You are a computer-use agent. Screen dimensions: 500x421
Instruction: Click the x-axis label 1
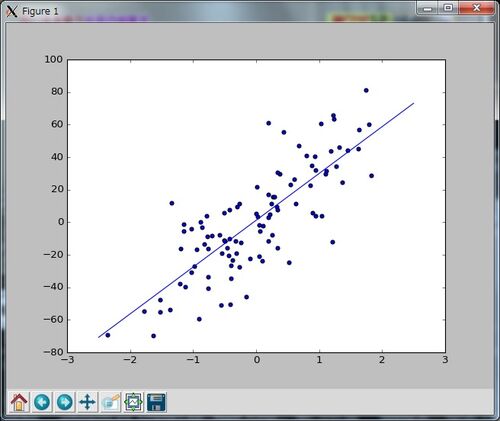click(x=319, y=360)
